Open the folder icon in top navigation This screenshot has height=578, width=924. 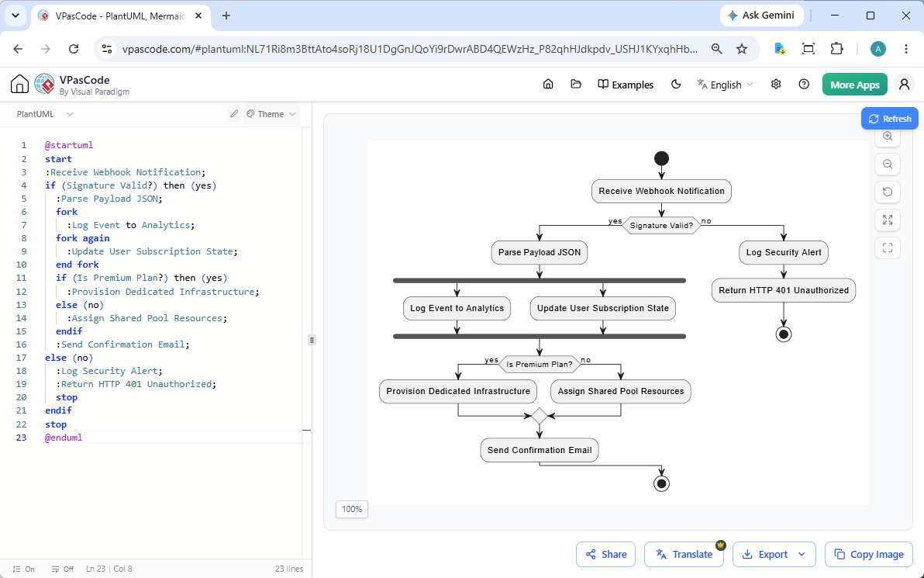click(x=576, y=85)
